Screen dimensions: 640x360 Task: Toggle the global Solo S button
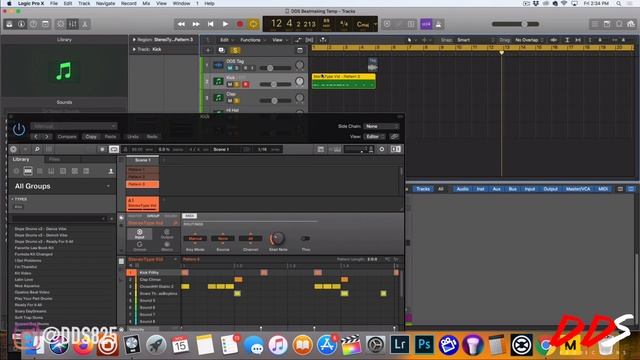tap(235, 50)
